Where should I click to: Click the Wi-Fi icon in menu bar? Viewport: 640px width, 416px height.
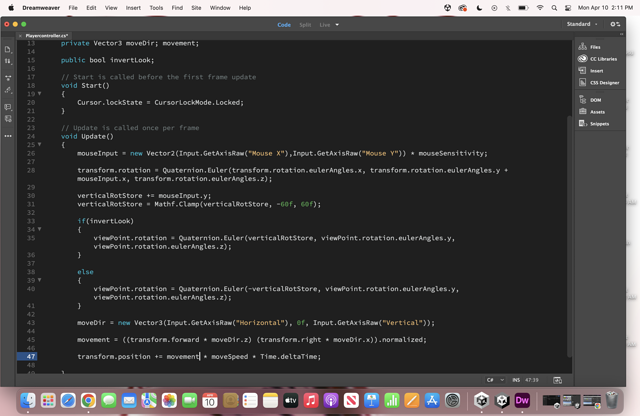click(540, 8)
